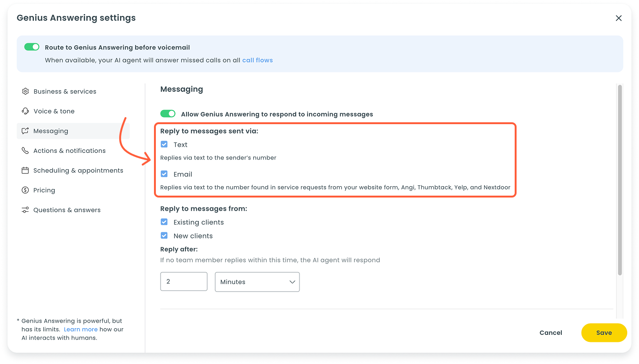The width and height of the screenshot is (639, 364).
Task: Uncheck the Text reply checkbox
Action: [x=164, y=144]
